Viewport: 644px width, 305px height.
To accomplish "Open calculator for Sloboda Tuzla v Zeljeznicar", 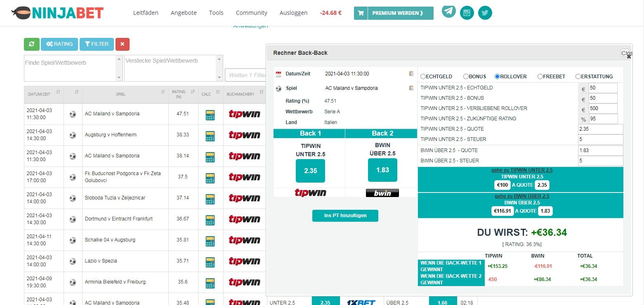I will (x=210, y=198).
